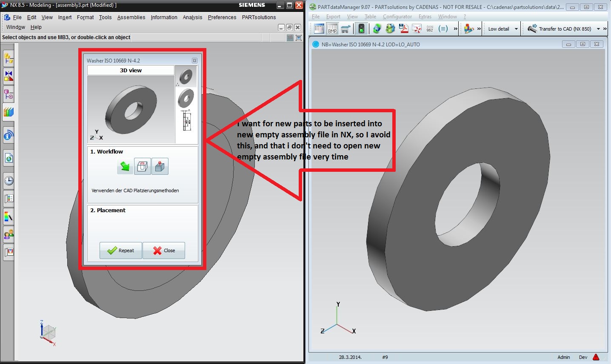Expand toolbar overflow chevron after (≡) icon
Screen dimensions: 611x364
click(455, 29)
